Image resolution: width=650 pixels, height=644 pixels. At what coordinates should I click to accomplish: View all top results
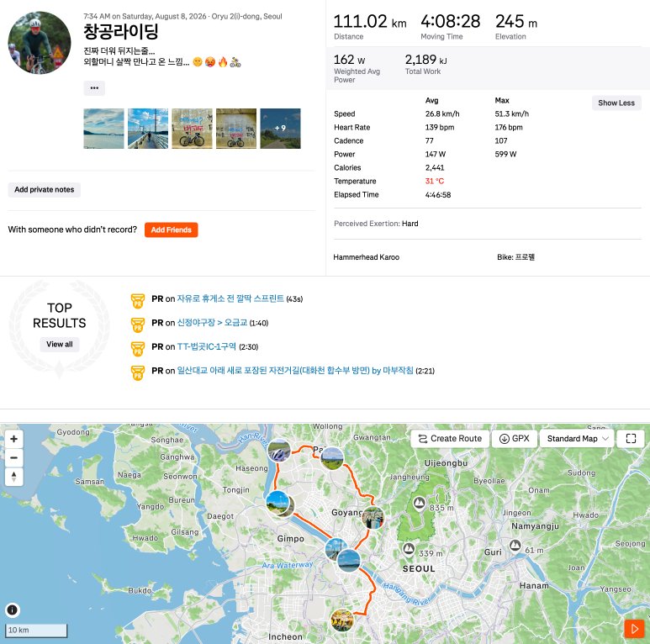pos(59,345)
